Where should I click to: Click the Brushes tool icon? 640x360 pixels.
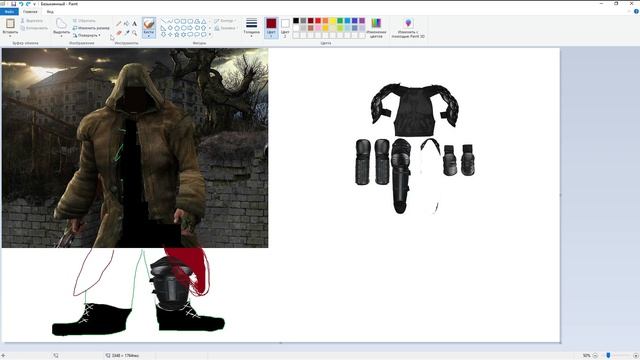point(149,24)
